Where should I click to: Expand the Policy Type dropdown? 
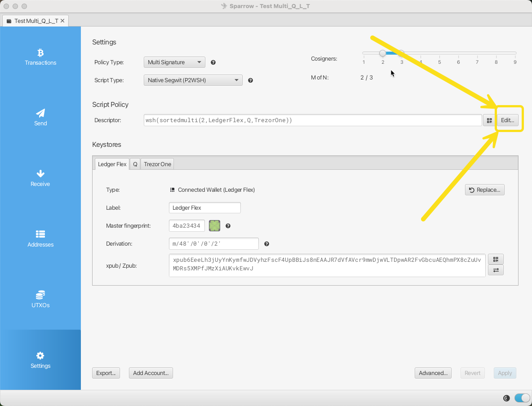point(174,62)
